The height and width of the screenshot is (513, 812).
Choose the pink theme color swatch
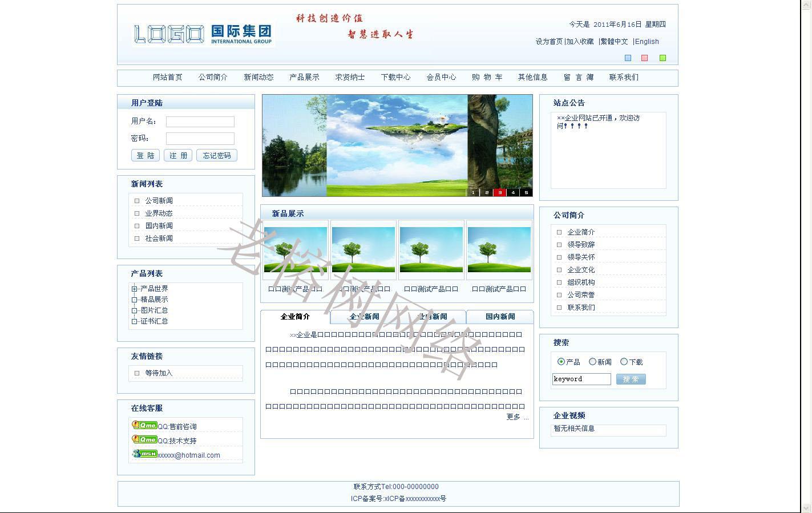tap(645, 58)
